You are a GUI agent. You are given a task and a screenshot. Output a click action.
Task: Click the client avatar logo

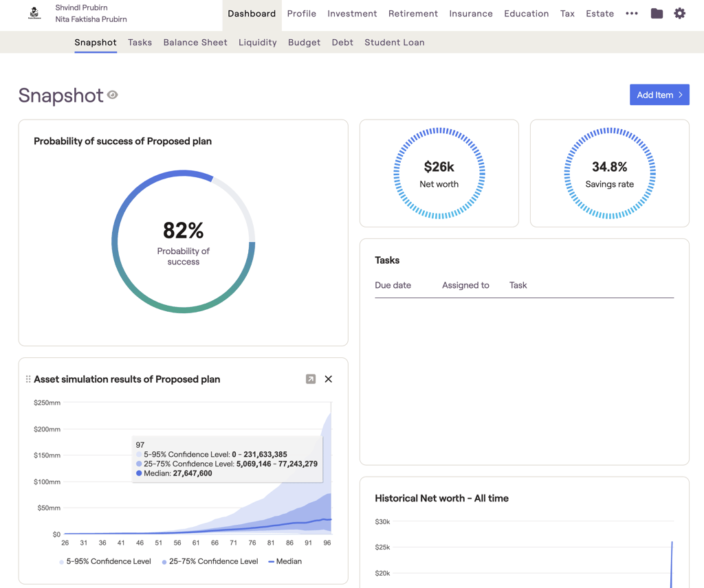[34, 13]
